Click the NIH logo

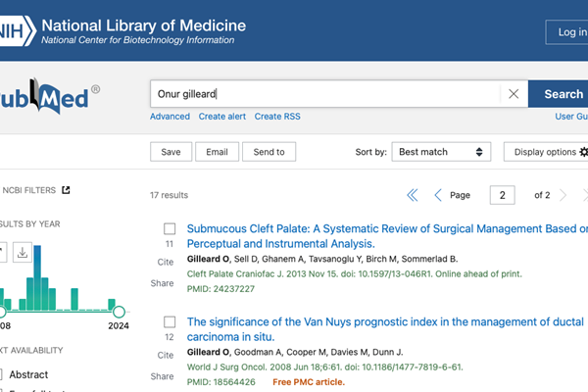[x=17, y=31]
